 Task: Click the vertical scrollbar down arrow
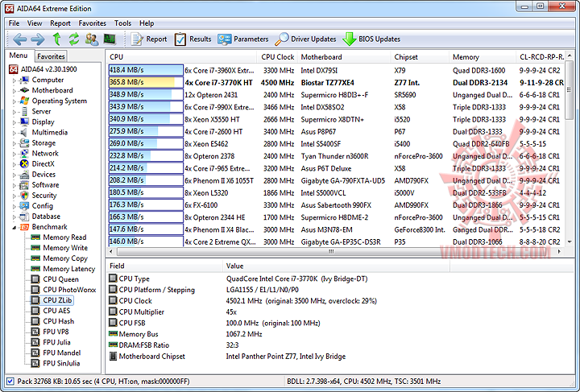pos(570,242)
